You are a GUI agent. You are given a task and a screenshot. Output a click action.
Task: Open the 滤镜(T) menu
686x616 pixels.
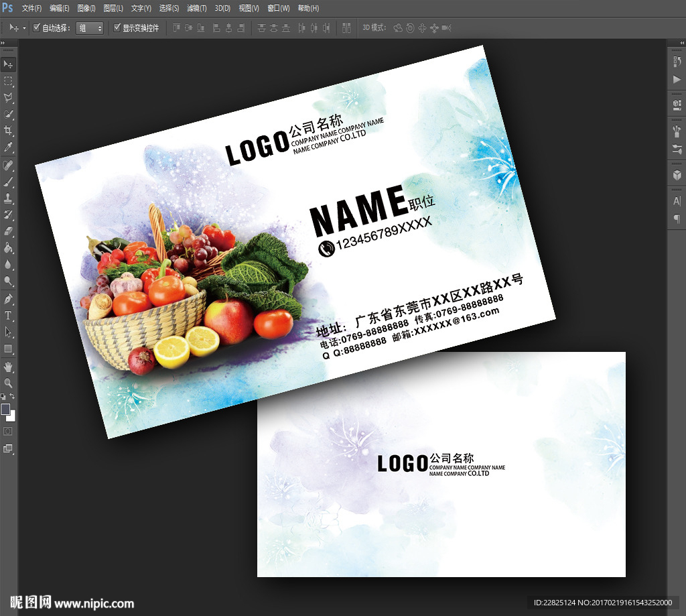click(x=197, y=8)
